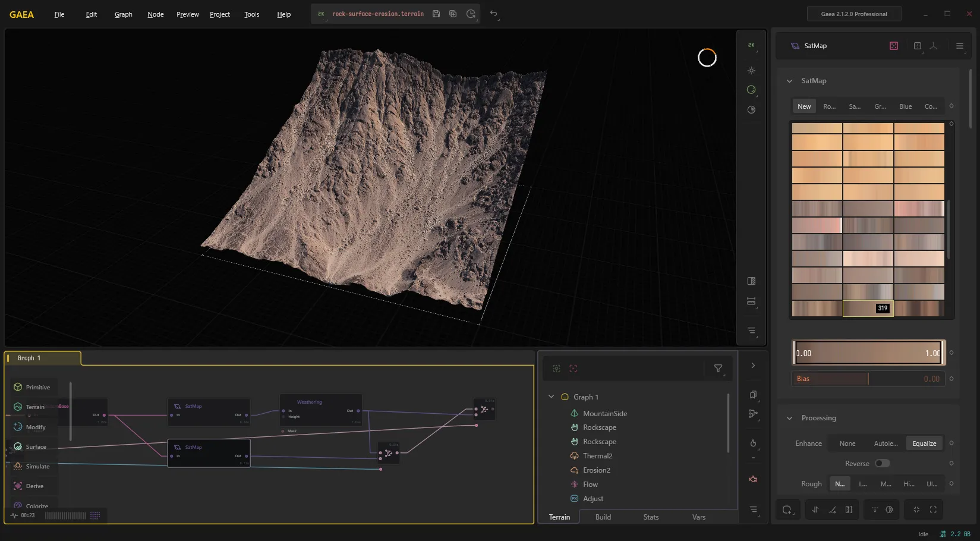The width and height of the screenshot is (980, 541).
Task: Select the gradient thumbnail labeled 319
Action: point(868,308)
